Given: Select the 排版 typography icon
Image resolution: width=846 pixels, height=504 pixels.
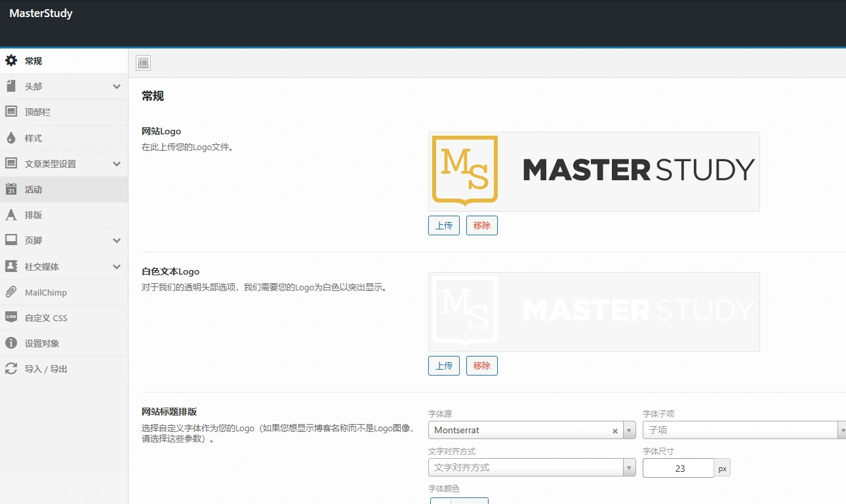Looking at the screenshot, I should 11,214.
